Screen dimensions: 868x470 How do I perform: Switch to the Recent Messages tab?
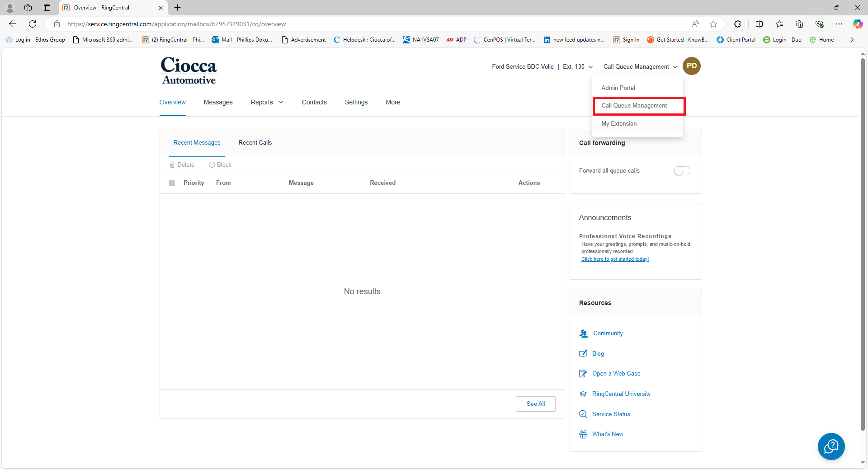click(x=197, y=143)
